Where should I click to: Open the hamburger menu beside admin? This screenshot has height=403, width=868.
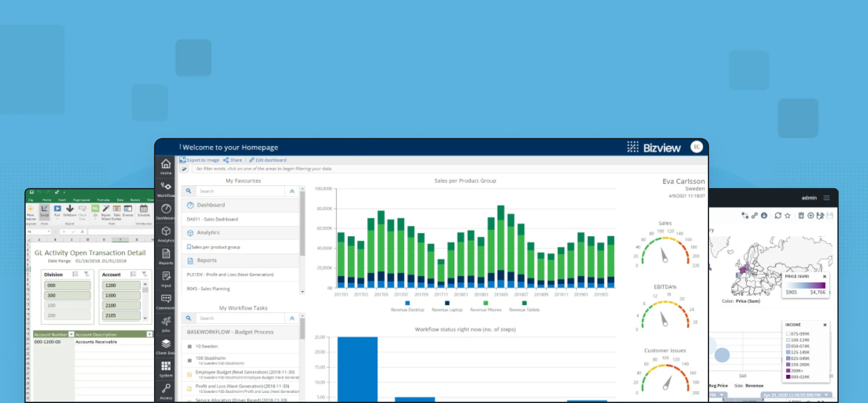pos(826,198)
